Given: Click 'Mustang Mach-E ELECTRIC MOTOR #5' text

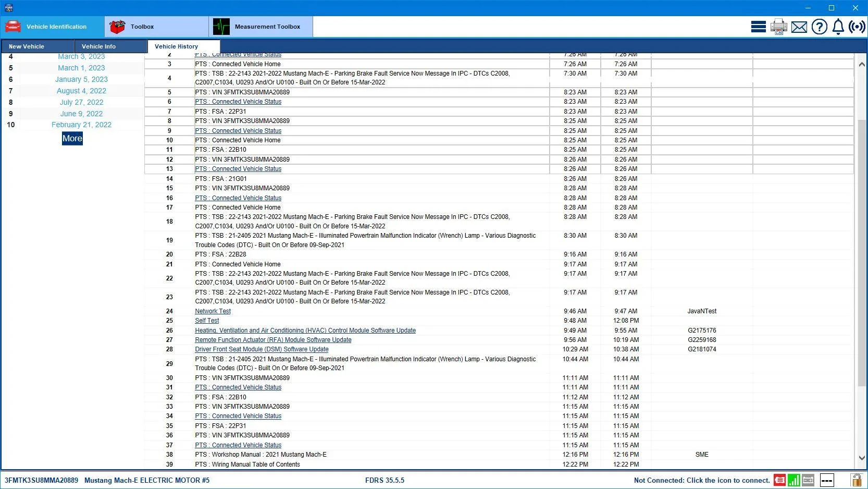Looking at the screenshot, I should point(147,480).
